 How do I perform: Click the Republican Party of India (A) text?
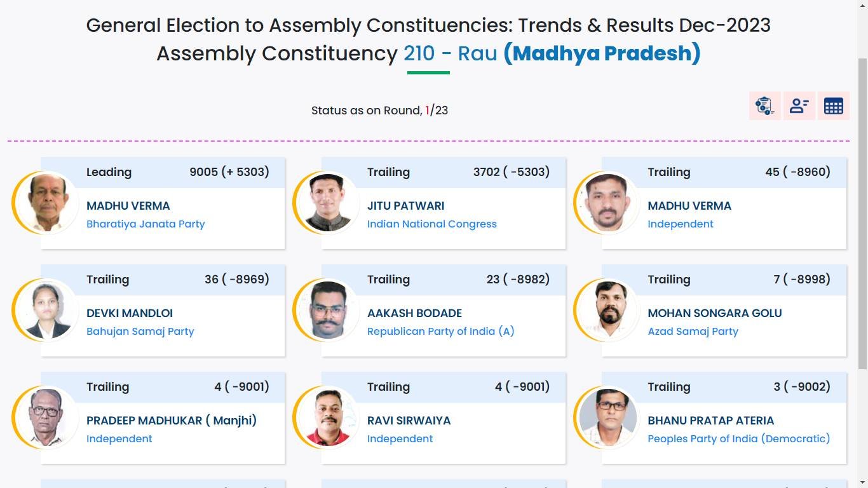coord(440,331)
